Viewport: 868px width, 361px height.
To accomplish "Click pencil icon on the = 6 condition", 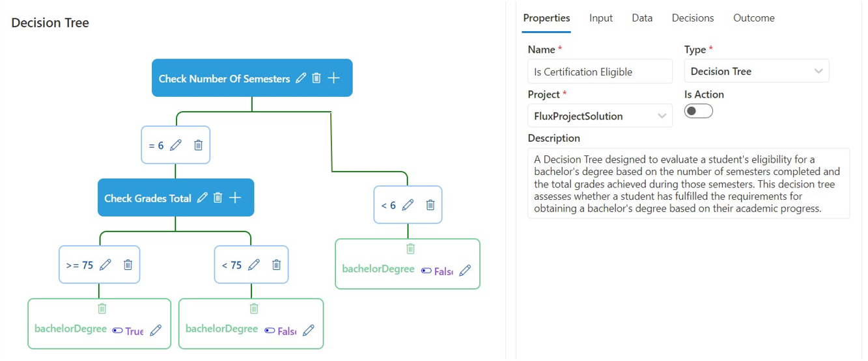I will tap(175, 145).
